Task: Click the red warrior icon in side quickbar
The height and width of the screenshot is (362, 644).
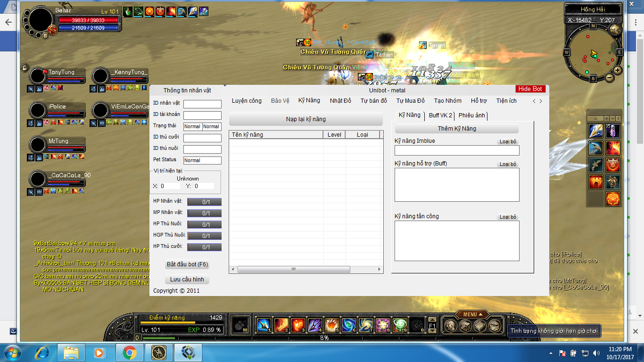Action: coord(613,148)
